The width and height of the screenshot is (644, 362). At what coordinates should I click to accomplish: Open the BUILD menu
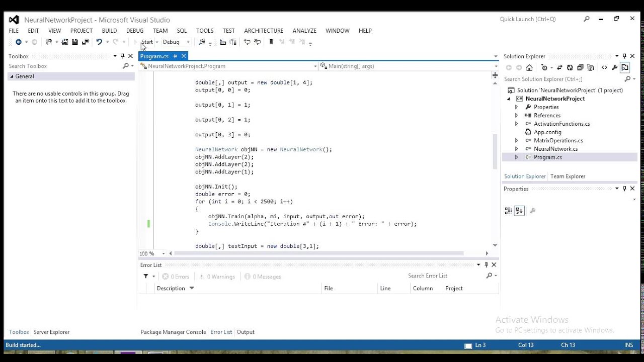[109, 31]
